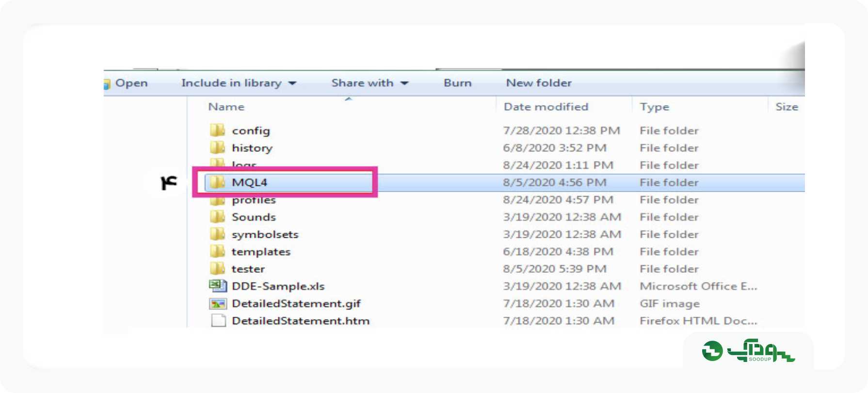
Task: Select the MQL4 folder icon
Action: pos(218,182)
